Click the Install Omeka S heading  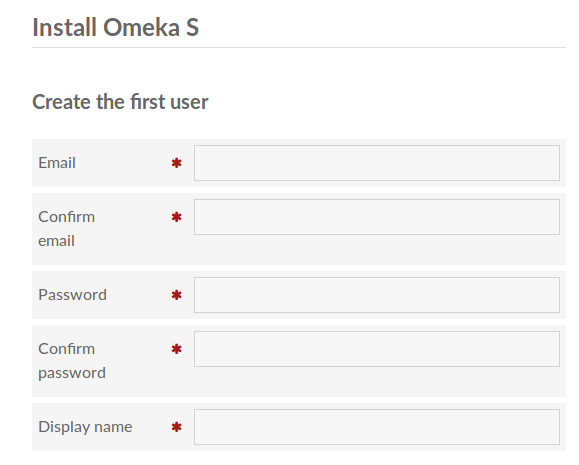click(x=116, y=27)
